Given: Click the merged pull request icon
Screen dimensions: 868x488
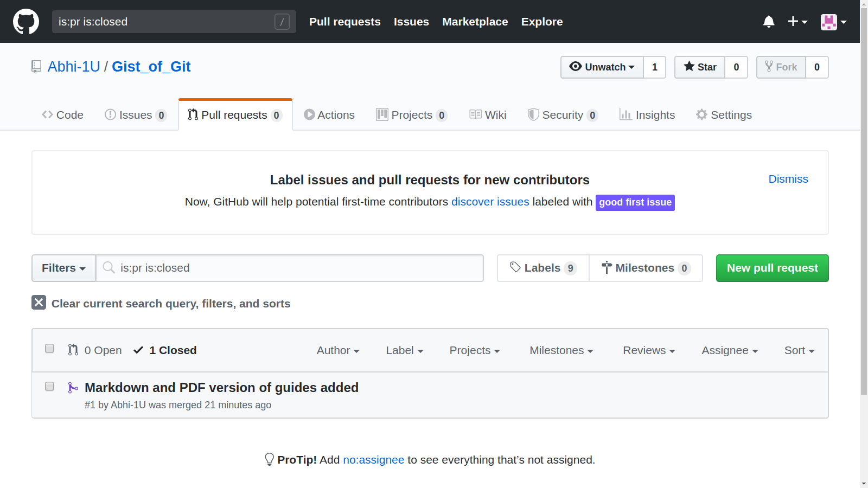Looking at the screenshot, I should [x=73, y=388].
